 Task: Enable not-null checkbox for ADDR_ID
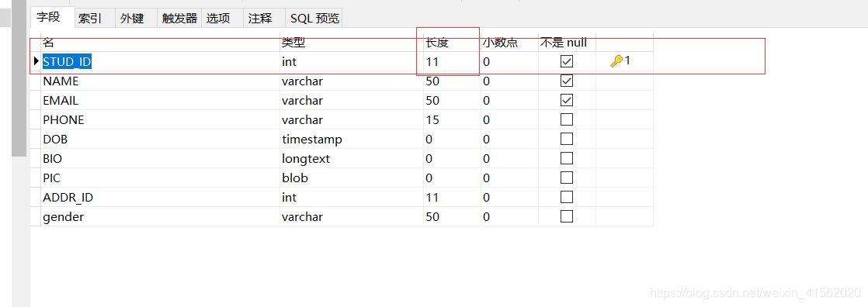[x=566, y=197]
